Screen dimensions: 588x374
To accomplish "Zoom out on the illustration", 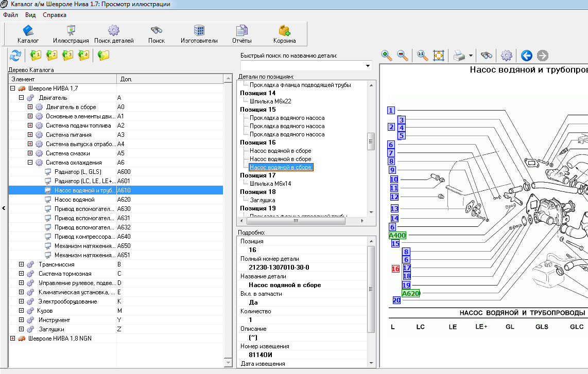I will (x=403, y=56).
